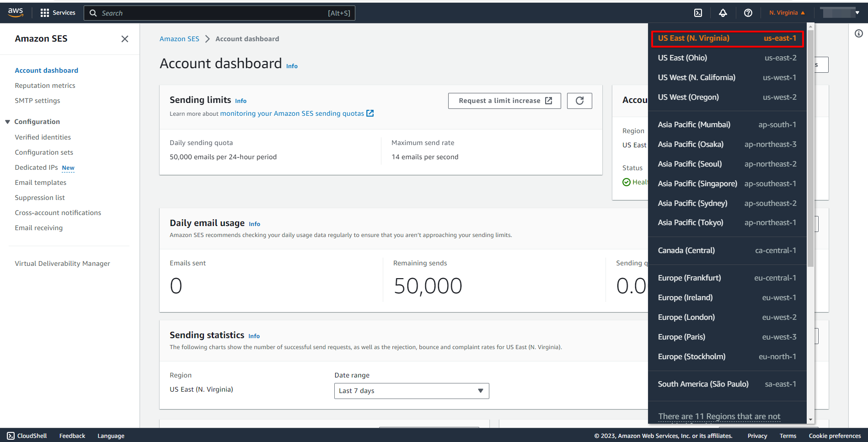The width and height of the screenshot is (868, 442).
Task: Select Europe (London) region
Action: 727,317
